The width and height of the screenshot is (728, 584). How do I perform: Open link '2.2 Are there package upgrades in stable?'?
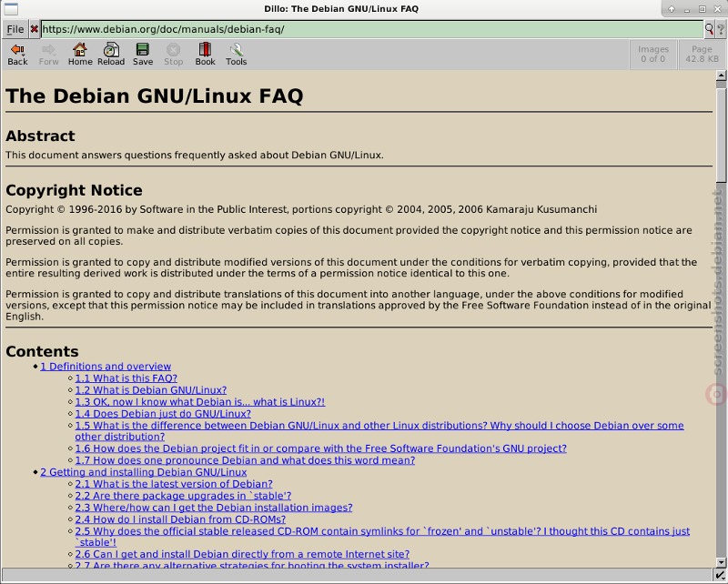pos(184,496)
